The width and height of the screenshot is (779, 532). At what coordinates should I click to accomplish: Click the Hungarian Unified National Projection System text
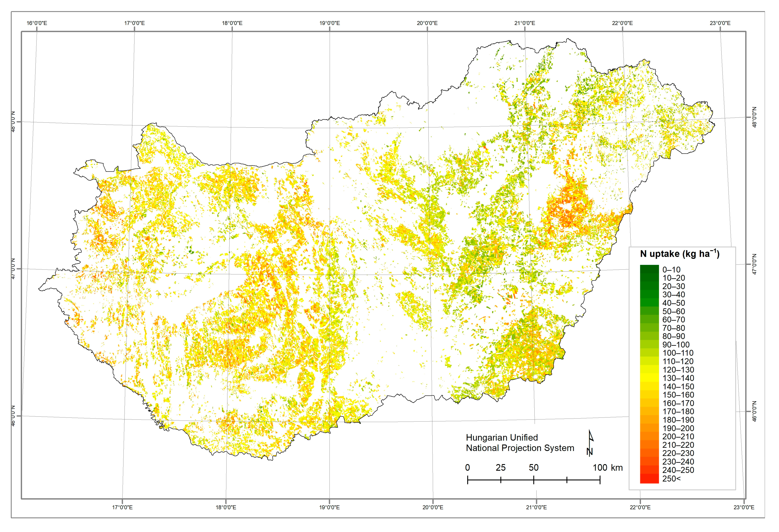[520, 443]
